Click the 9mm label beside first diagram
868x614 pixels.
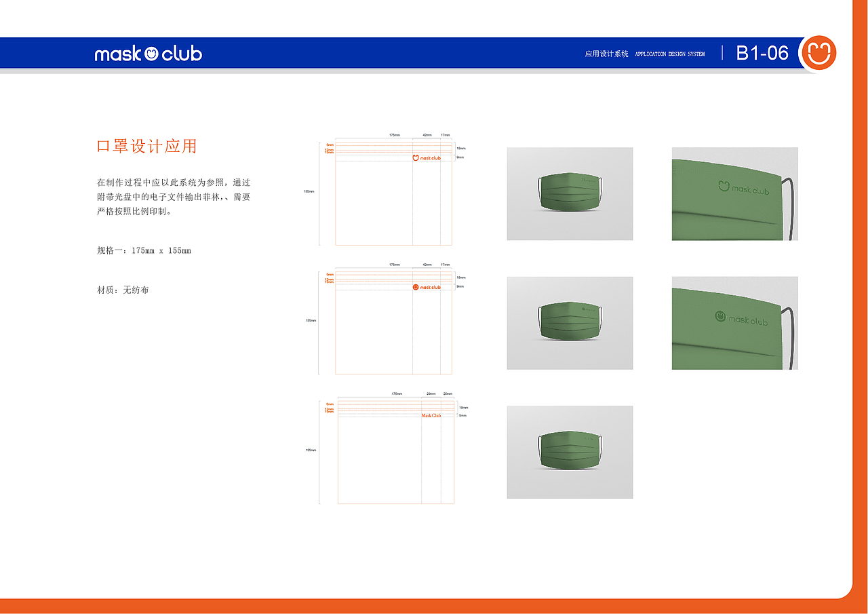pos(460,157)
